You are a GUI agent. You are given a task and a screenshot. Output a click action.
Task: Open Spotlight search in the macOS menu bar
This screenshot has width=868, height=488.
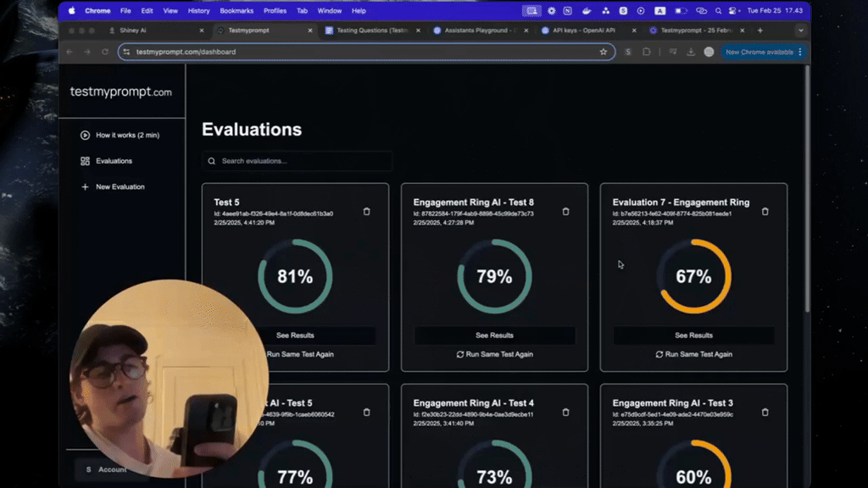tap(718, 10)
